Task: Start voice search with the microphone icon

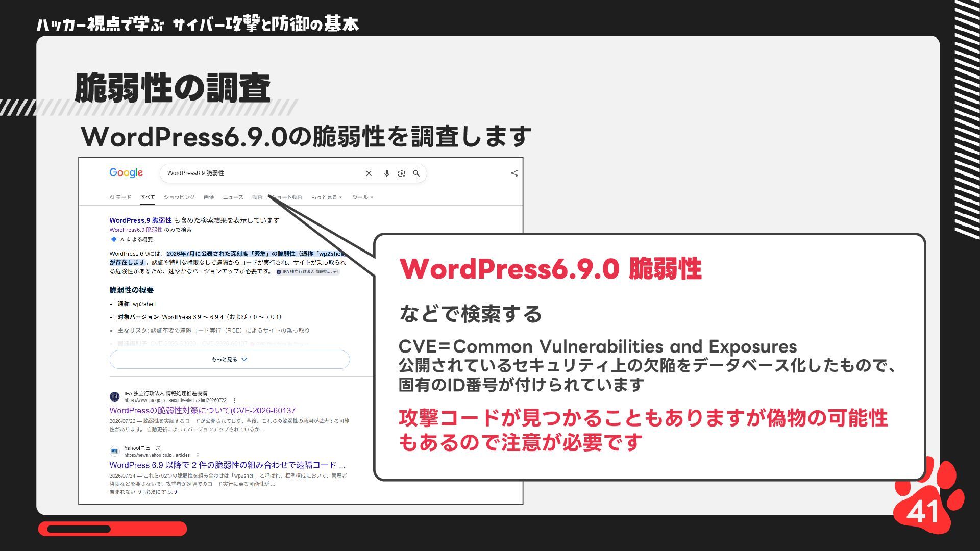Action: pyautogui.click(x=387, y=173)
